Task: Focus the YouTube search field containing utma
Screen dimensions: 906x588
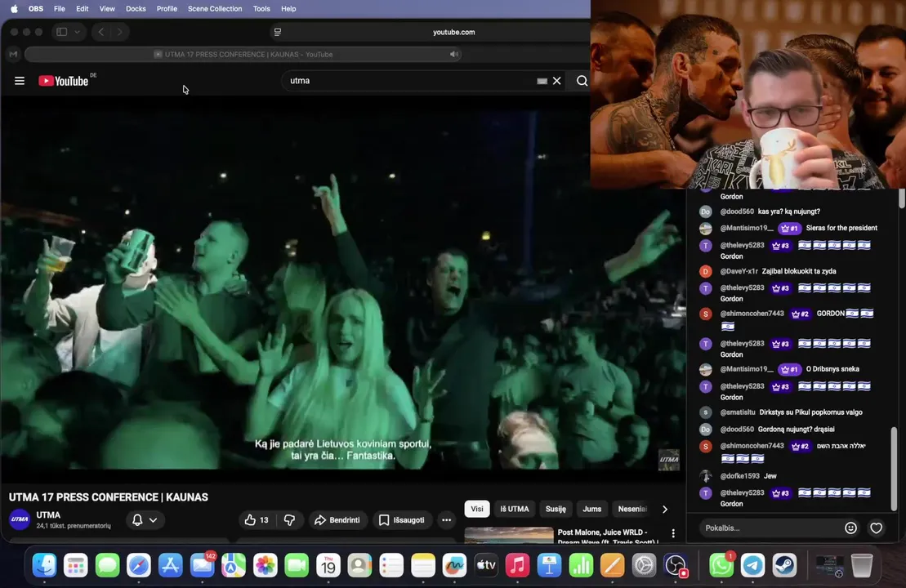Action: pyautogui.click(x=410, y=81)
